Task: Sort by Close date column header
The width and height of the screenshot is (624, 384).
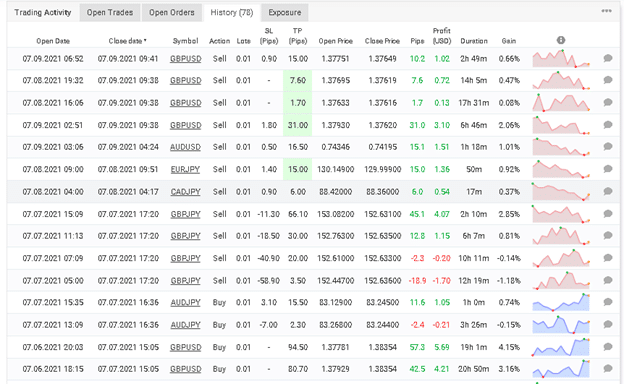Action: pos(127,41)
